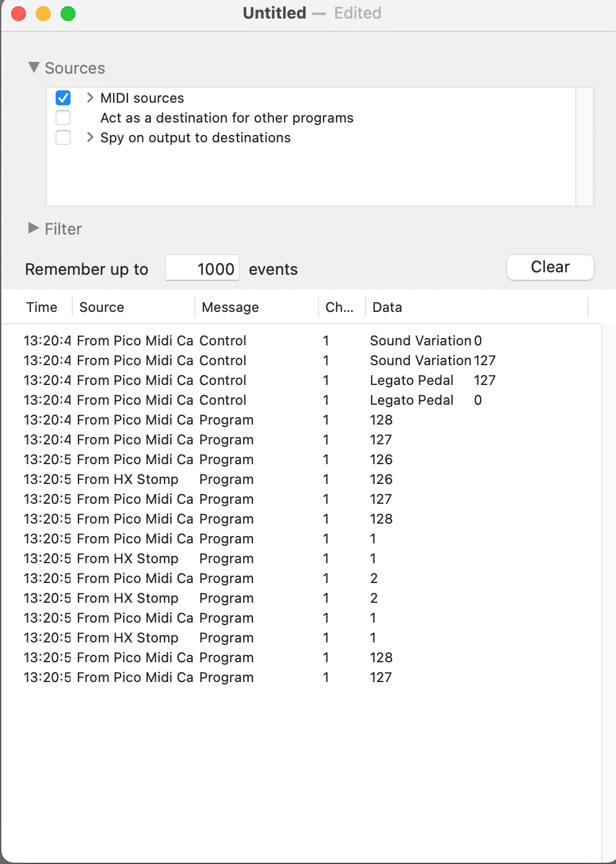Click the Channel column header
The height and width of the screenshot is (864, 616).
(x=340, y=308)
